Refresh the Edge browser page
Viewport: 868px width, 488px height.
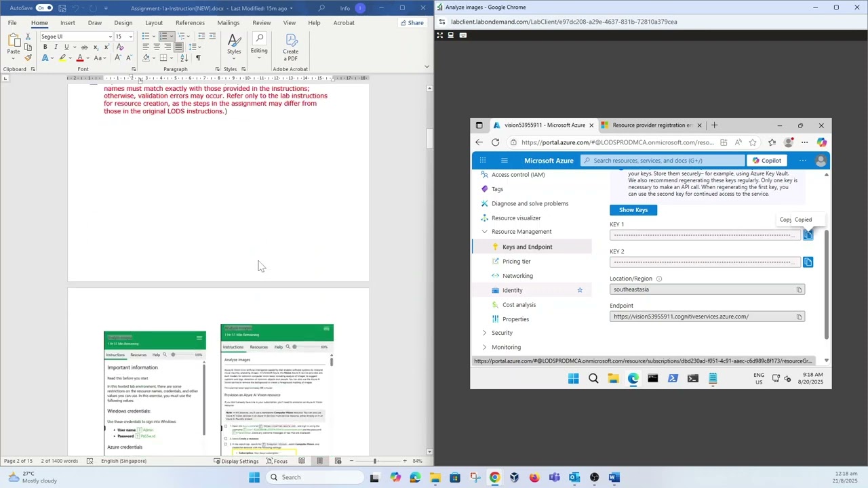pyautogui.click(x=496, y=142)
